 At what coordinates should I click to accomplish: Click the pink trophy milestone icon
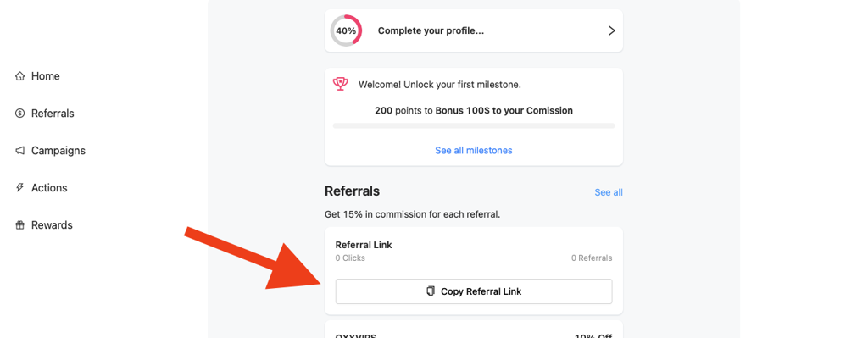tap(341, 84)
